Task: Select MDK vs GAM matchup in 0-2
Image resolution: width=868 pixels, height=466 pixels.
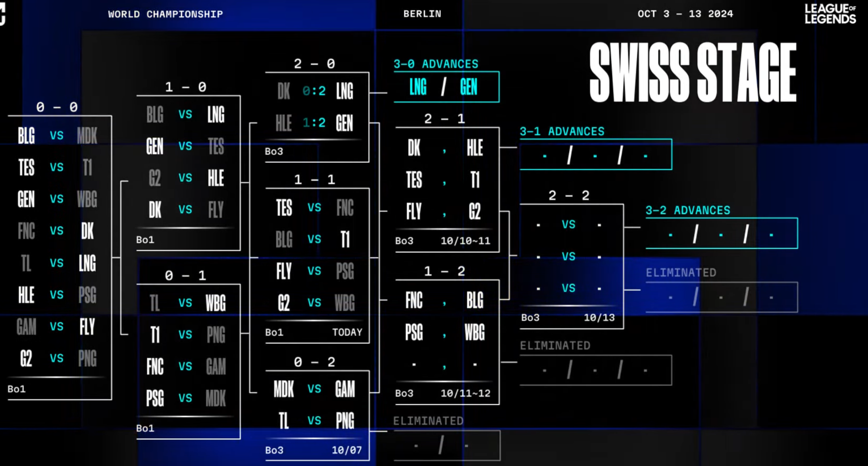Action: (314, 389)
